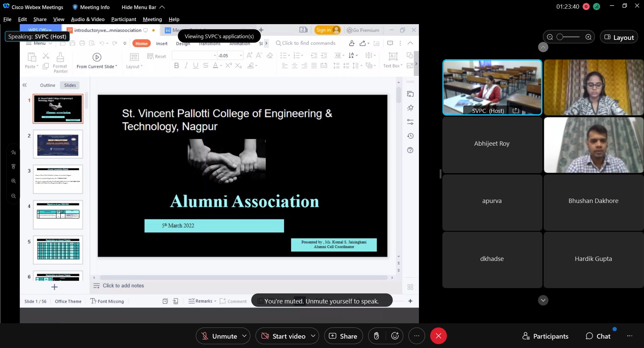This screenshot has width=644, height=348.
Task: Click the Layout button
Action: [619, 37]
